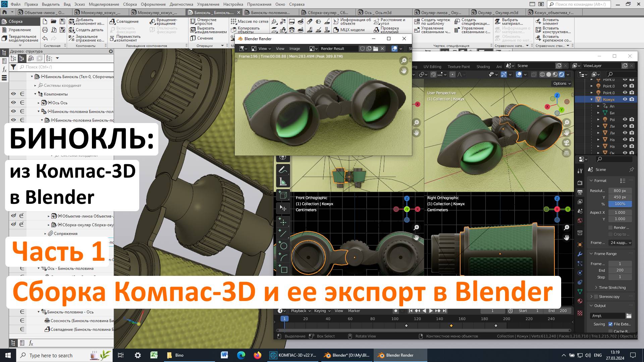Open the render image folder icon
This screenshot has width=644, height=362.
click(376, 49)
